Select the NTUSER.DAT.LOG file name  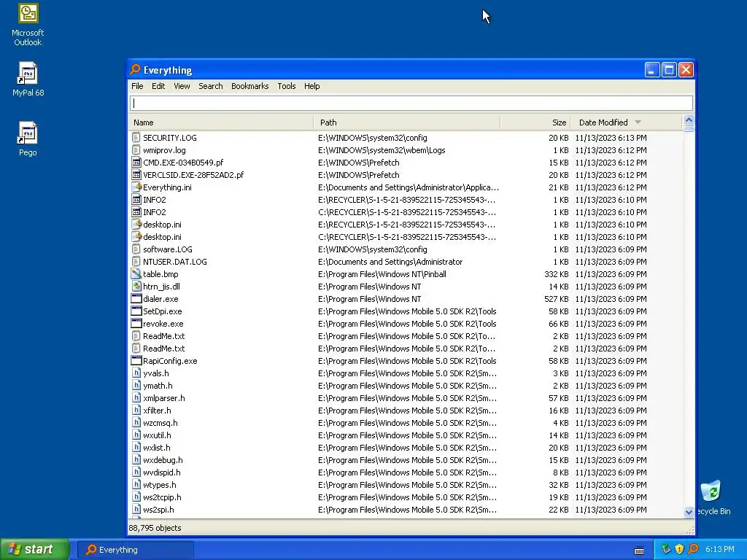coord(175,262)
